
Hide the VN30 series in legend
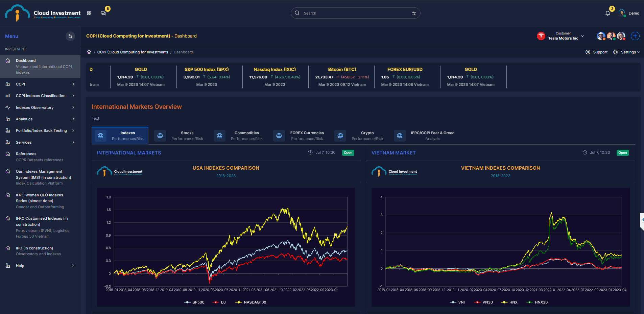click(x=483, y=302)
